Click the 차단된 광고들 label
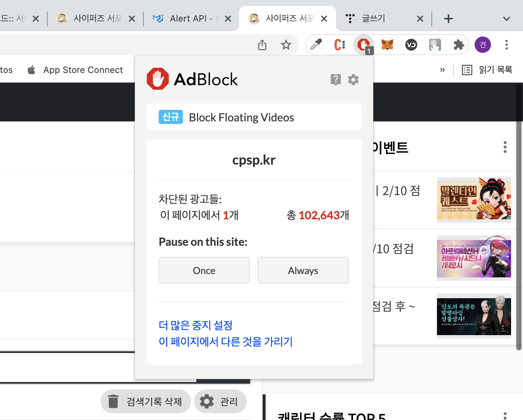 coord(190,199)
